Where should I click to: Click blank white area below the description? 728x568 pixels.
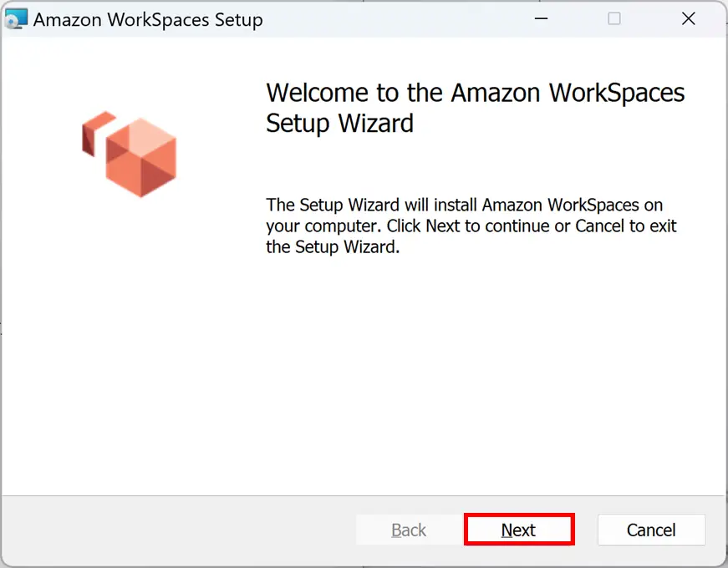tap(471, 371)
